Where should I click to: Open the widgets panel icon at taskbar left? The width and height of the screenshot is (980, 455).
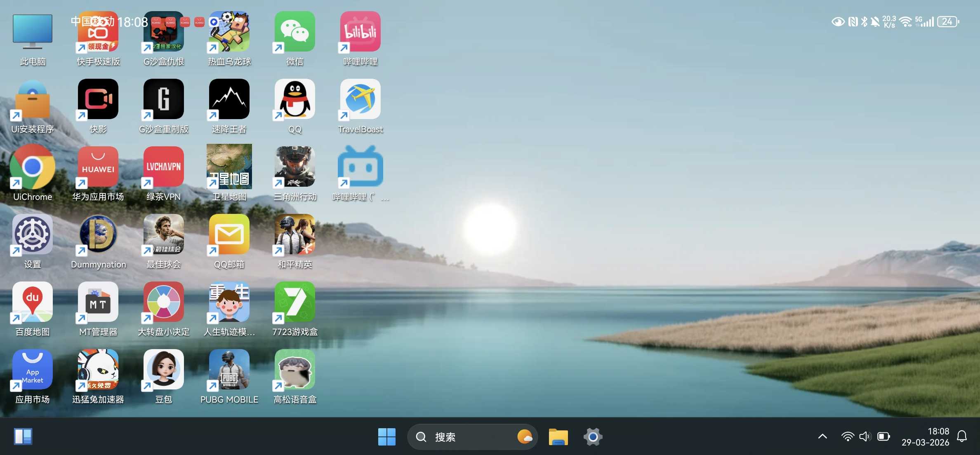point(23,436)
